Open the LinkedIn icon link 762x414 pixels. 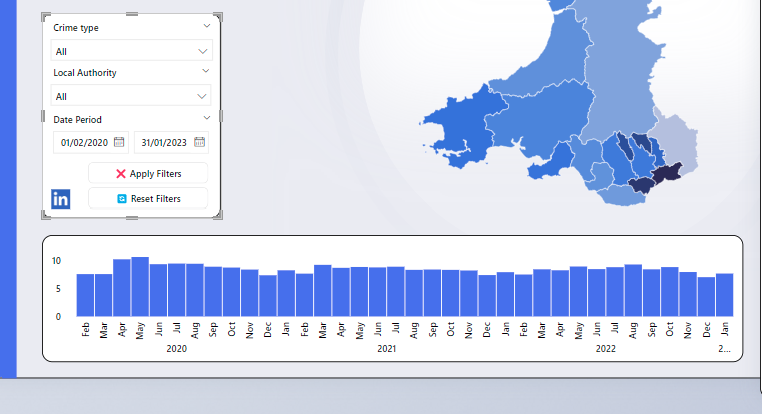[61, 199]
